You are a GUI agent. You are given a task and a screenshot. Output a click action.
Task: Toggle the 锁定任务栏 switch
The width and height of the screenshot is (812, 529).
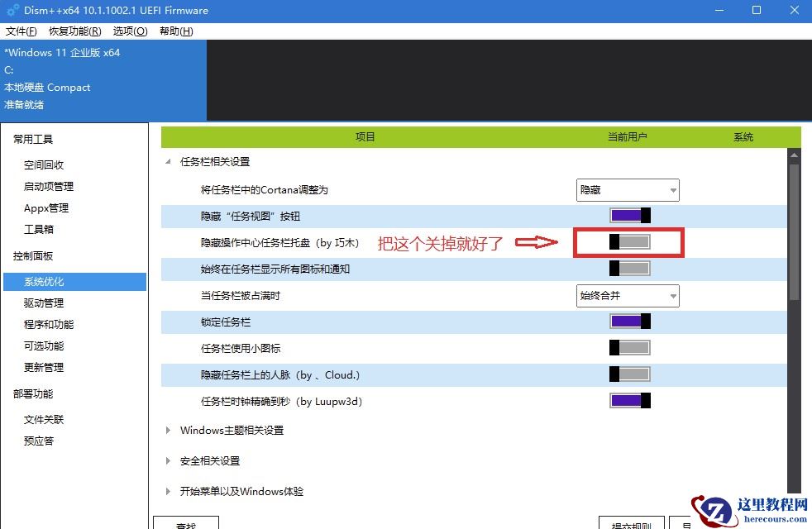coord(630,322)
